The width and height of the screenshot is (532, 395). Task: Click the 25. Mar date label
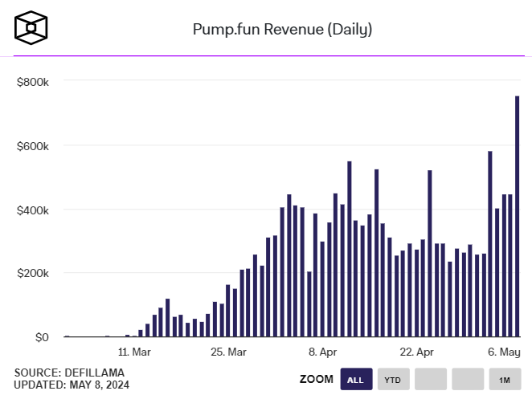tap(228, 352)
